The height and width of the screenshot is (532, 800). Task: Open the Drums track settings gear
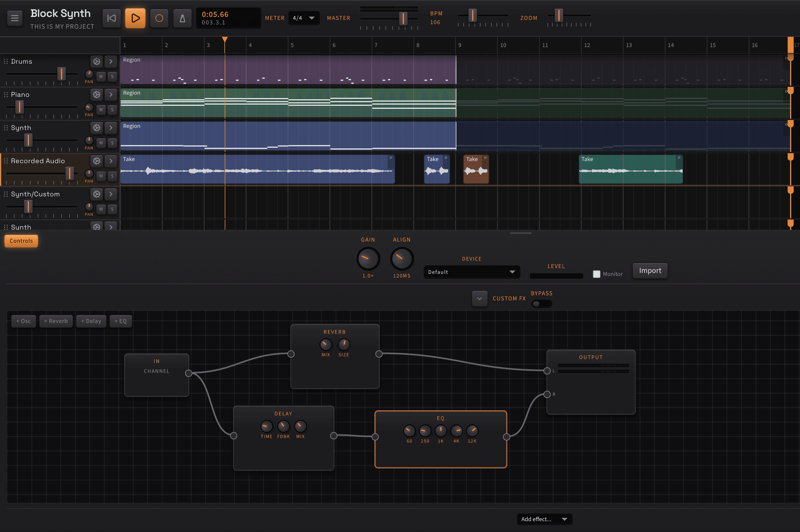(x=97, y=62)
